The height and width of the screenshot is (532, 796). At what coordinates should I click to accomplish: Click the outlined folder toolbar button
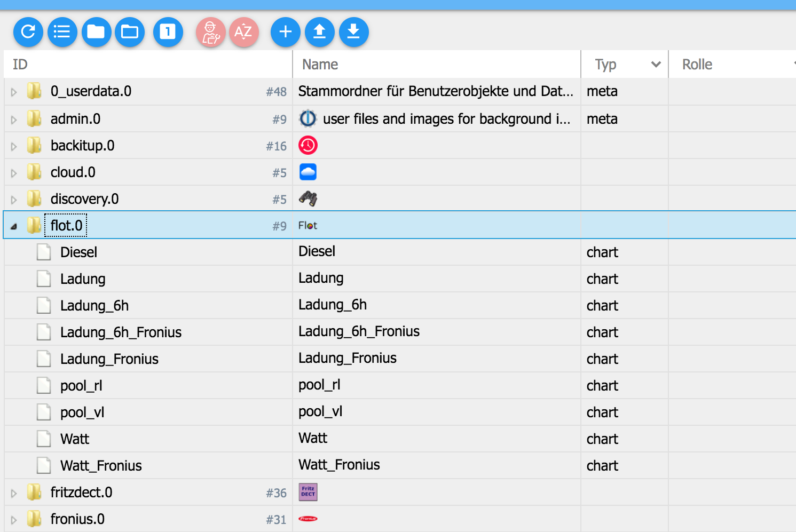130,32
